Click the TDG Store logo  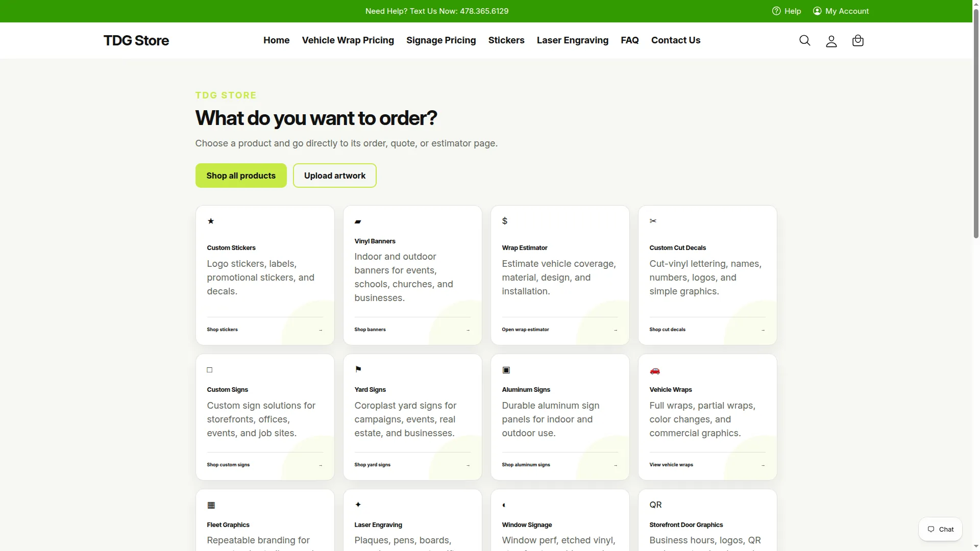(136, 40)
